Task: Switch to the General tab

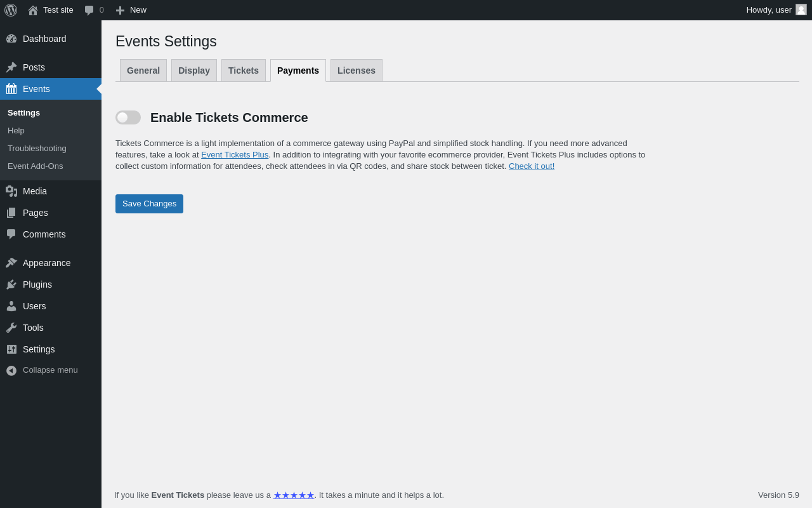Action: [143, 70]
